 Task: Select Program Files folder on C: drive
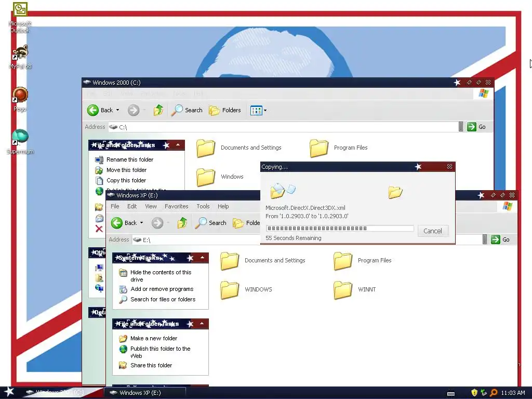coord(339,148)
